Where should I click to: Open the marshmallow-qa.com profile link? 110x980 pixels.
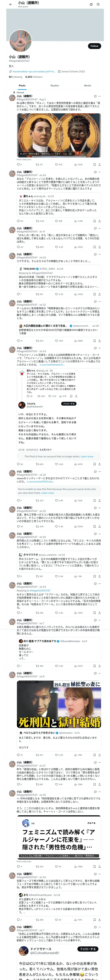tap(34, 72)
